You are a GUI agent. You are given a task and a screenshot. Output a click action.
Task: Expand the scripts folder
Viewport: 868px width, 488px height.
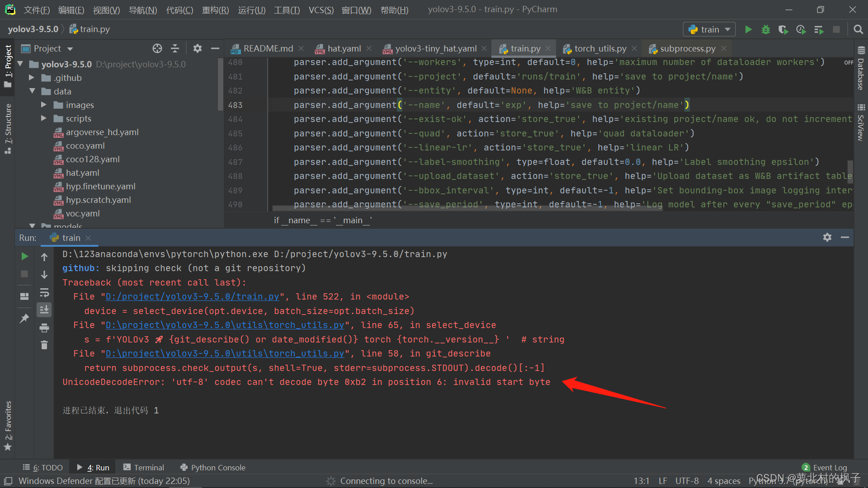[44, 118]
